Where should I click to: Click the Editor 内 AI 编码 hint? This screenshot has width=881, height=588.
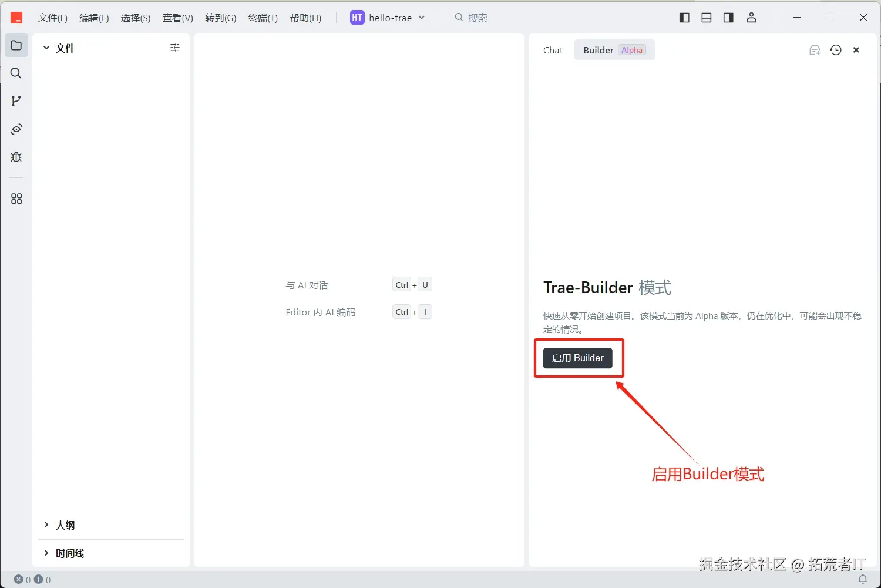pos(321,312)
